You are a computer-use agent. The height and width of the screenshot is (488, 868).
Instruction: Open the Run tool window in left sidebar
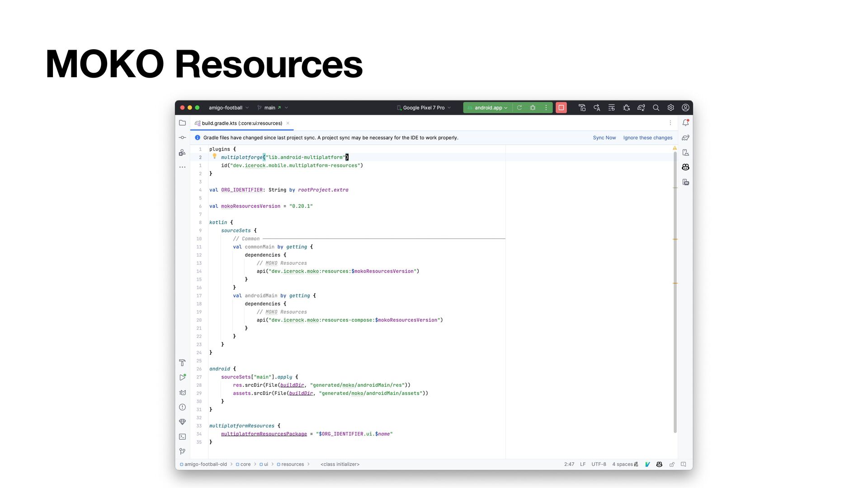tap(182, 377)
